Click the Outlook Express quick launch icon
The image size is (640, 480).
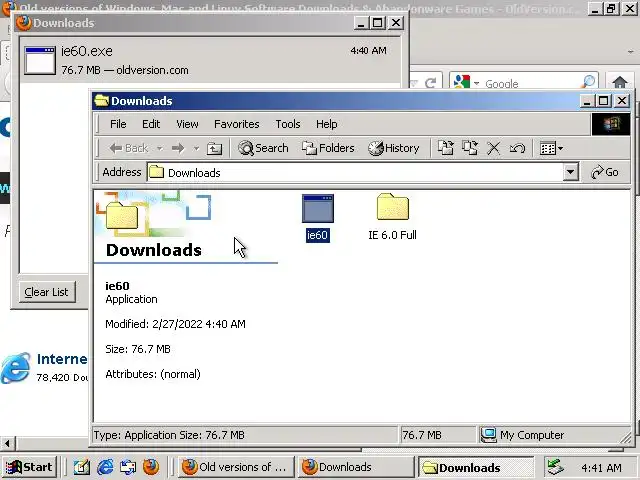point(128,467)
